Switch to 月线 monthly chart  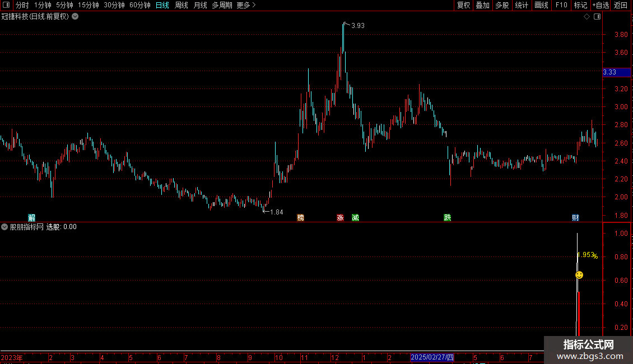coord(200,5)
